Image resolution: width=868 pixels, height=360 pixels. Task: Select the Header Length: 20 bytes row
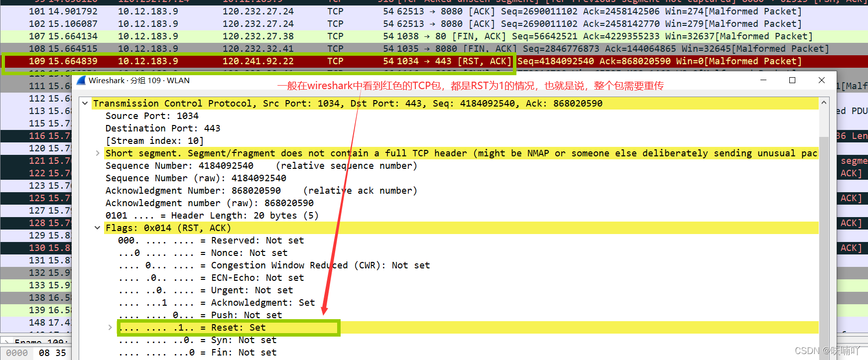tap(212, 216)
